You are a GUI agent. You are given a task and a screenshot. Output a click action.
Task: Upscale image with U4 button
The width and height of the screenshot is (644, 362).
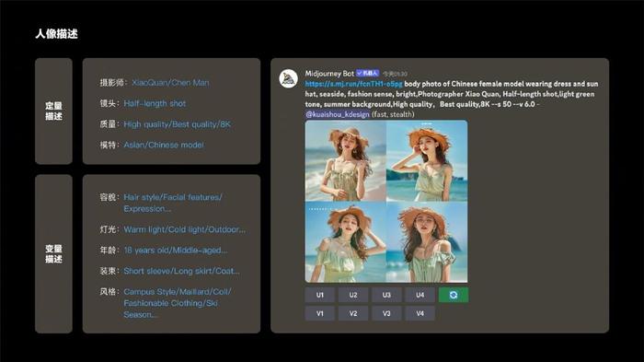[420, 295]
